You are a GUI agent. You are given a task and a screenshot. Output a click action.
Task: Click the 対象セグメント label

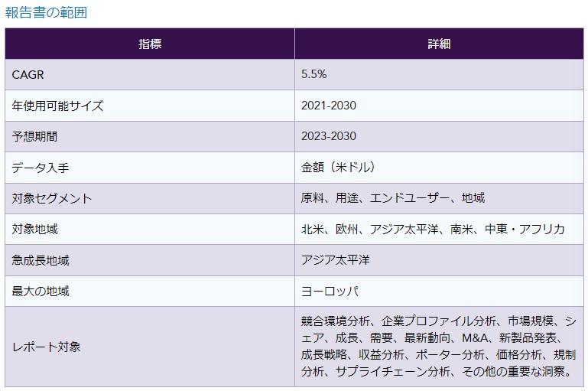click(x=52, y=198)
